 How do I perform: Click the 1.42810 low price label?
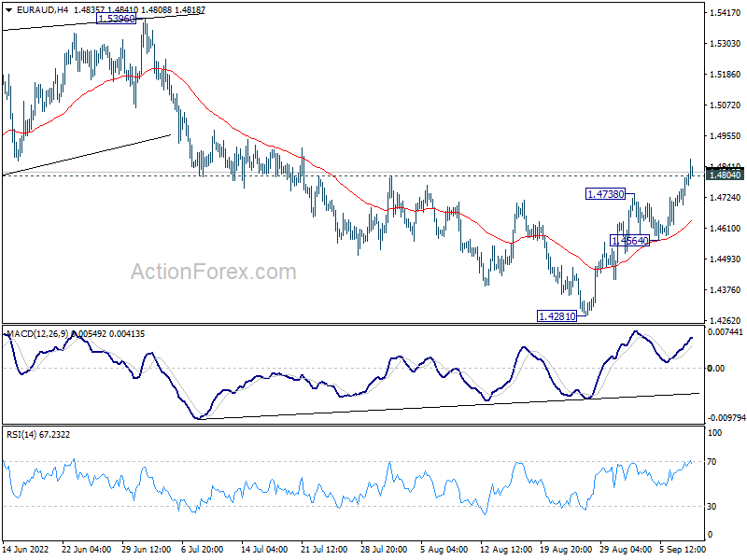pyautogui.click(x=557, y=315)
